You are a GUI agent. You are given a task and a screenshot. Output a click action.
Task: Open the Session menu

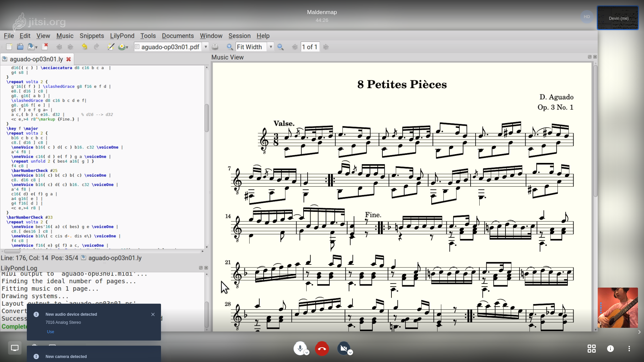pyautogui.click(x=239, y=36)
